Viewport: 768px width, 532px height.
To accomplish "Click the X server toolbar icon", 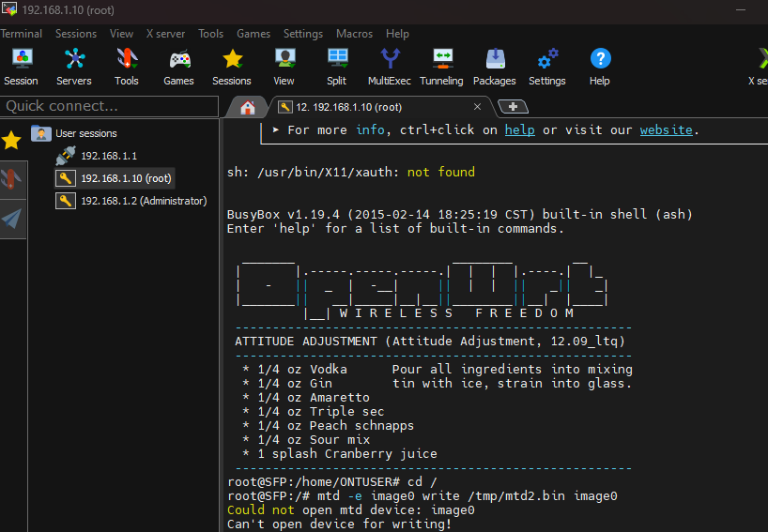I will coord(759,67).
